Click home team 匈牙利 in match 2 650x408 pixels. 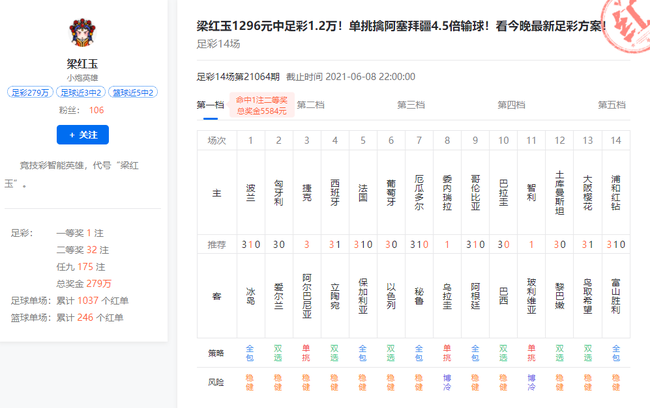[279, 193]
